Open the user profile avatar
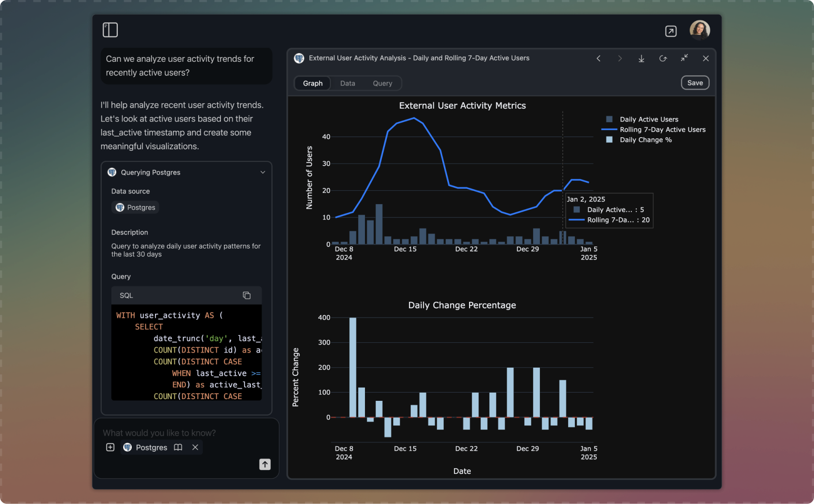The image size is (814, 504). pos(699,30)
